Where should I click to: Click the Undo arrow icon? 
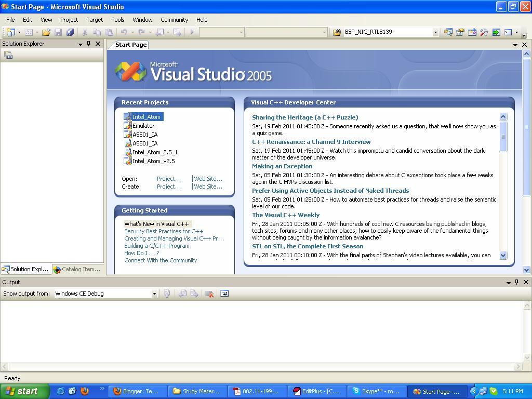click(124, 32)
